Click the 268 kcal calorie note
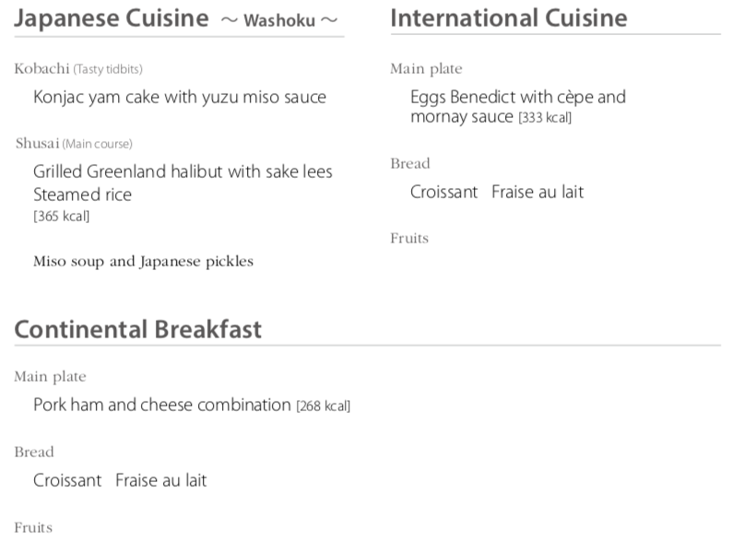Viewport: 756px width, 553px height. (x=323, y=406)
